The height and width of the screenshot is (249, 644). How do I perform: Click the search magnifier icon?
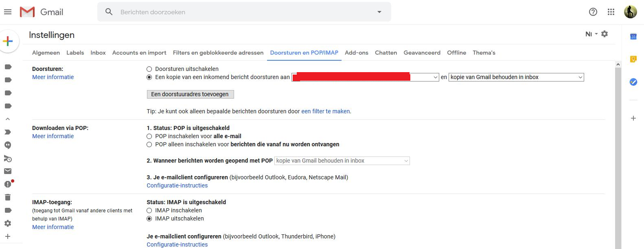pyautogui.click(x=109, y=12)
